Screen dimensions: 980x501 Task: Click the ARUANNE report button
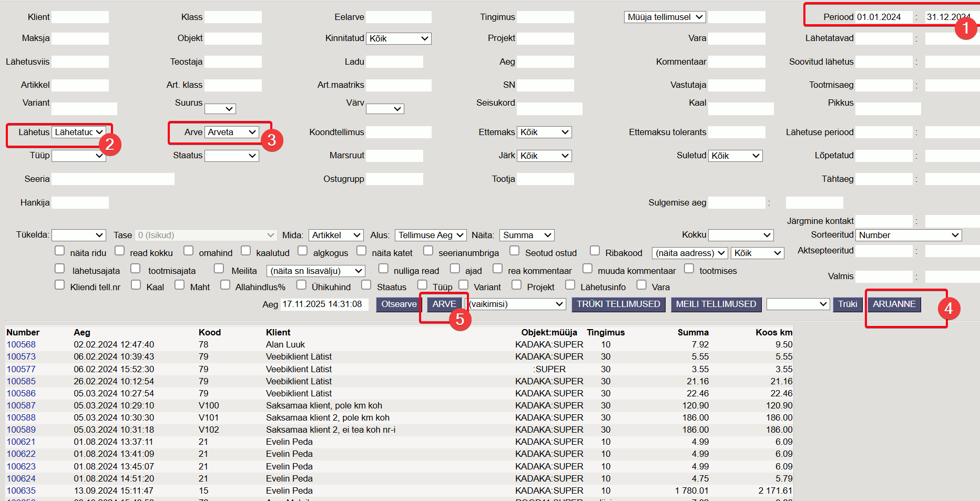point(894,304)
